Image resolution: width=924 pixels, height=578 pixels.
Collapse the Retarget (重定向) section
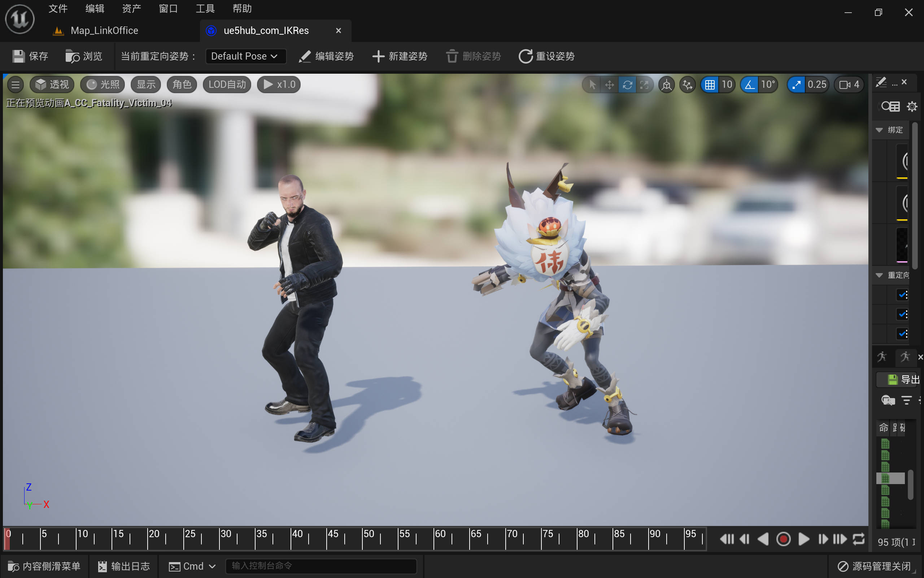tap(879, 275)
